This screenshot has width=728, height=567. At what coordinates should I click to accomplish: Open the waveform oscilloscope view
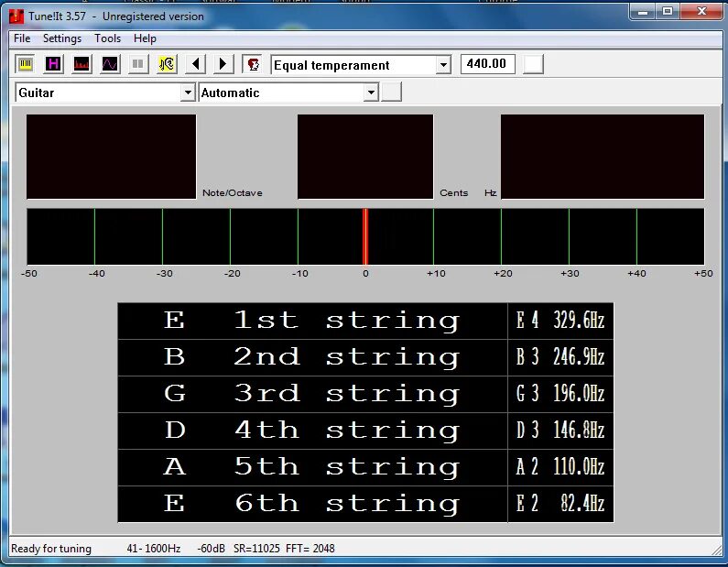(x=110, y=64)
